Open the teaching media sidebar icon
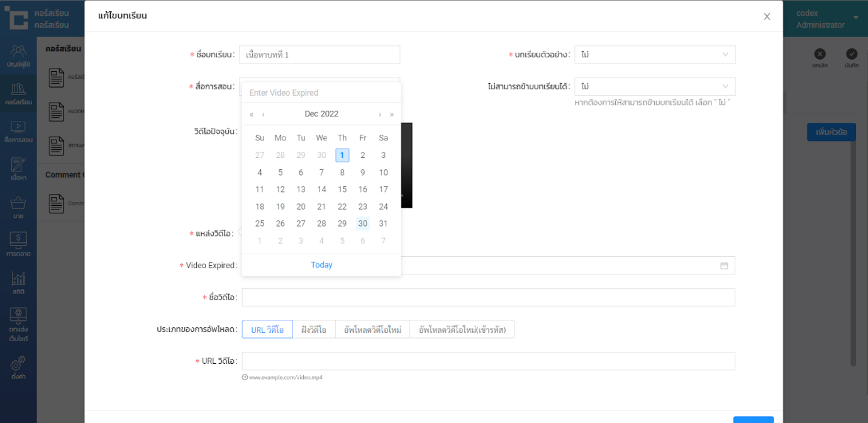The height and width of the screenshot is (423, 868). (x=18, y=131)
